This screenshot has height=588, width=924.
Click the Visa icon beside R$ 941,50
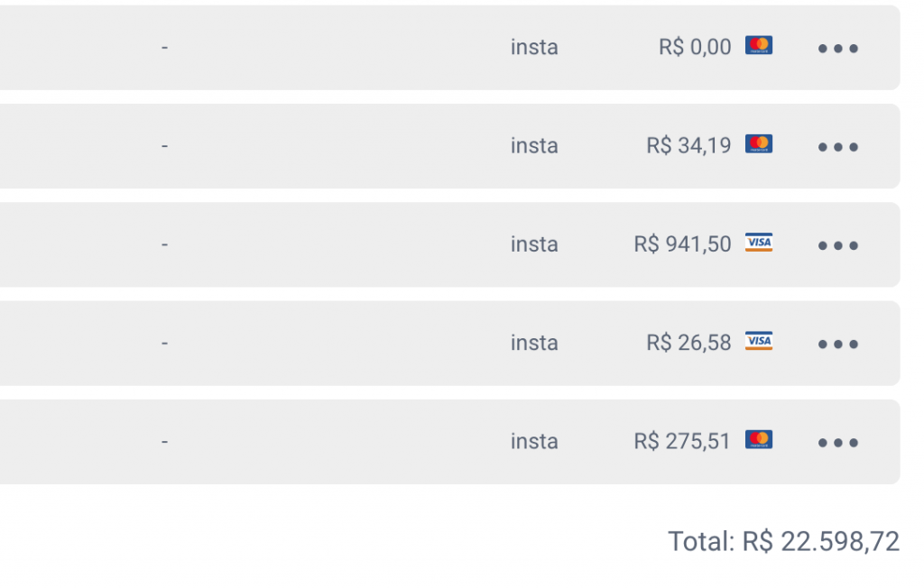[758, 243]
